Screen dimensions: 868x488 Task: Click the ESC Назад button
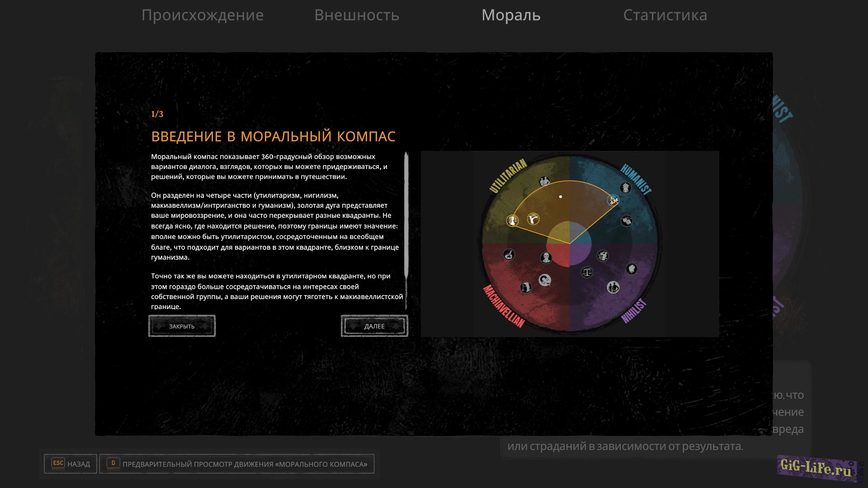pyautogui.click(x=71, y=464)
